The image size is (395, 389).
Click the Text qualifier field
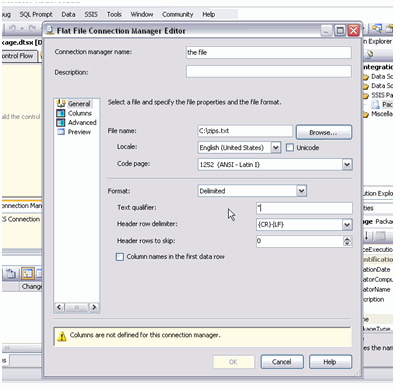coord(304,208)
